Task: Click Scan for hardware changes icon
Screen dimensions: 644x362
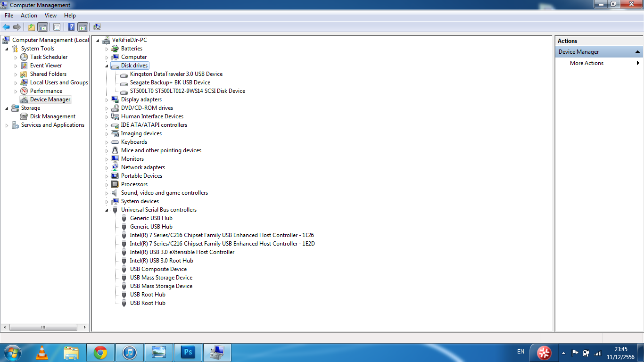Action: [97, 27]
